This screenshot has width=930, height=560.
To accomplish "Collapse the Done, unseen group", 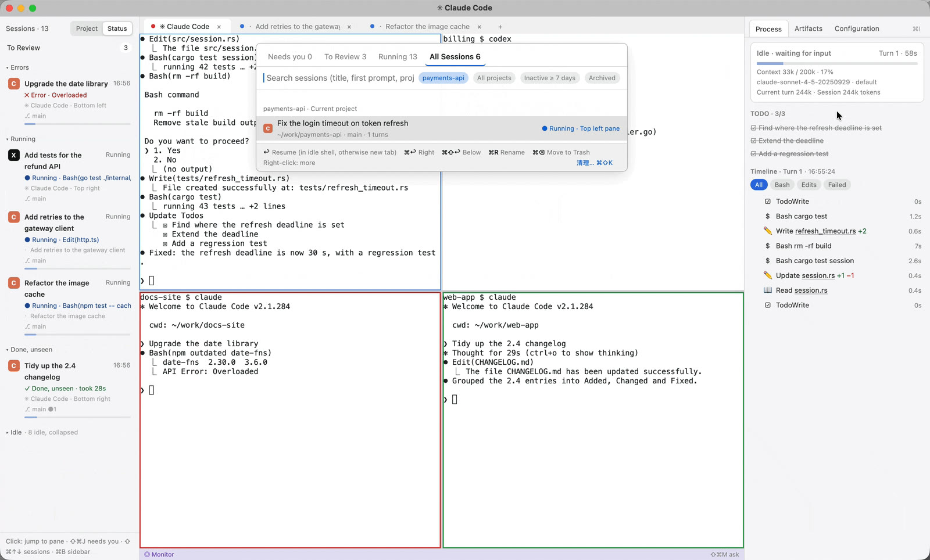I will (30, 350).
